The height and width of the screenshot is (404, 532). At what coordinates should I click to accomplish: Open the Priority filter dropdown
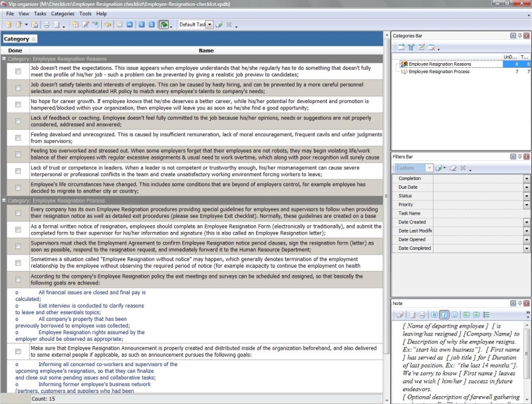click(526, 205)
